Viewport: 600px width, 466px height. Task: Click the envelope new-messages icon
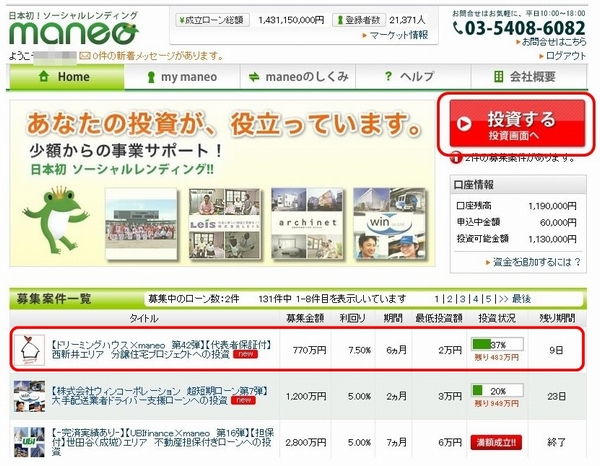point(85,56)
